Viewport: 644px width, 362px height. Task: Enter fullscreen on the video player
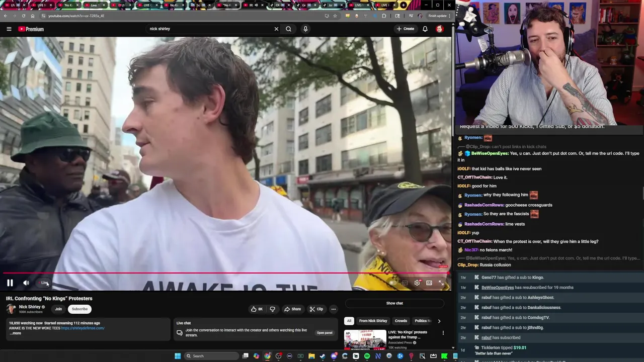[x=441, y=283]
